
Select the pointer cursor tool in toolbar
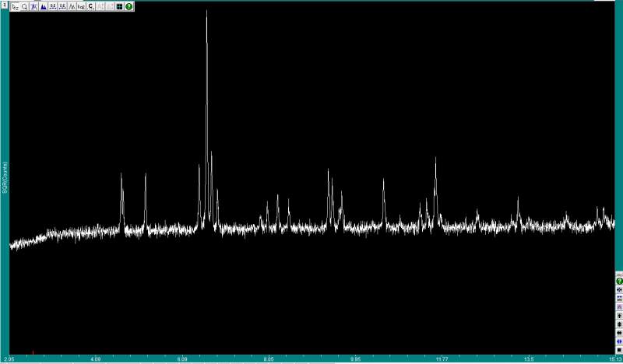tap(15, 7)
